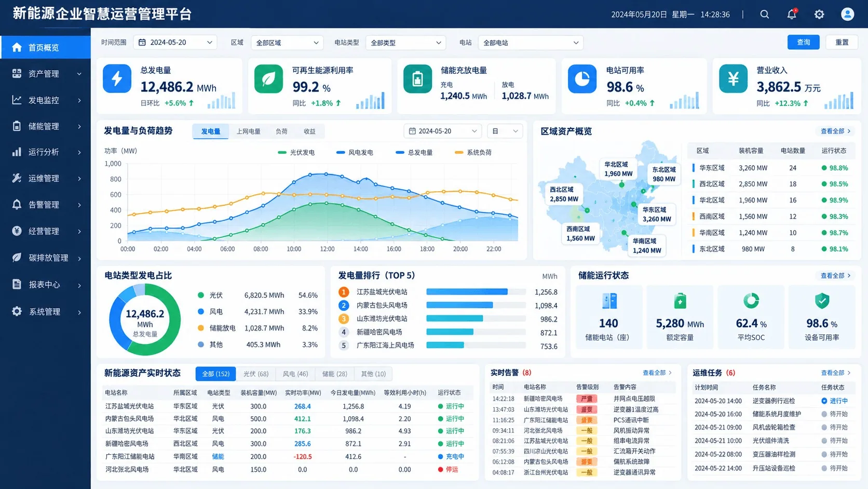
Task: Open the search icon in header
Action: tap(765, 15)
